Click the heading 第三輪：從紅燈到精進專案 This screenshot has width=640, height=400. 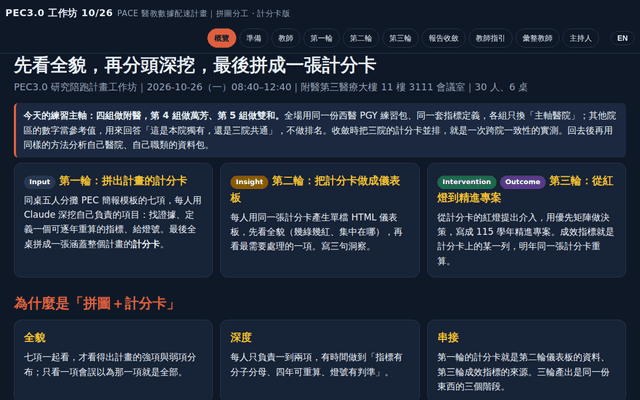coord(525,189)
